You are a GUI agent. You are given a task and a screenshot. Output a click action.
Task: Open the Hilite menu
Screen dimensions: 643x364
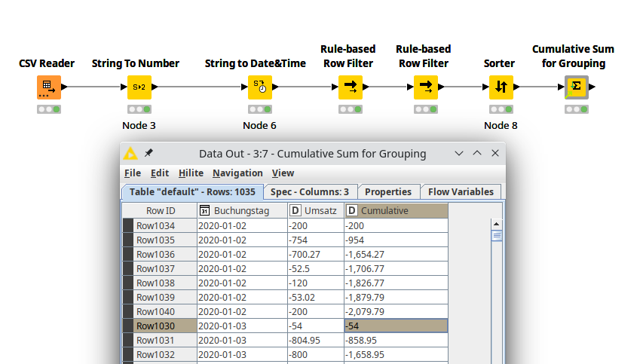click(x=191, y=173)
